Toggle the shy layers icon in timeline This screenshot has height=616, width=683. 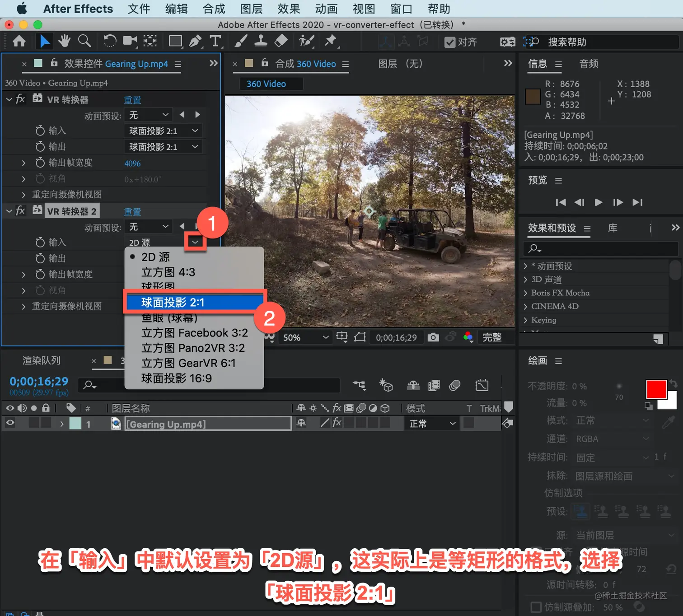[x=413, y=385]
